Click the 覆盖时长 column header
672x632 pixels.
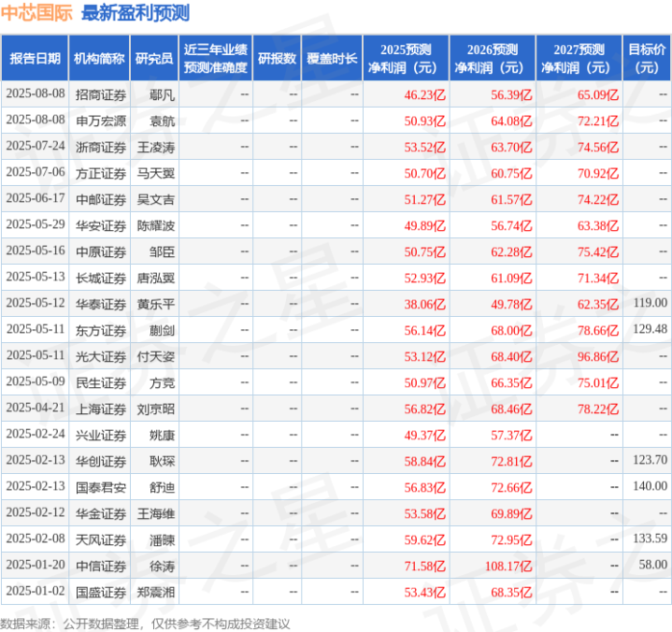click(x=332, y=58)
